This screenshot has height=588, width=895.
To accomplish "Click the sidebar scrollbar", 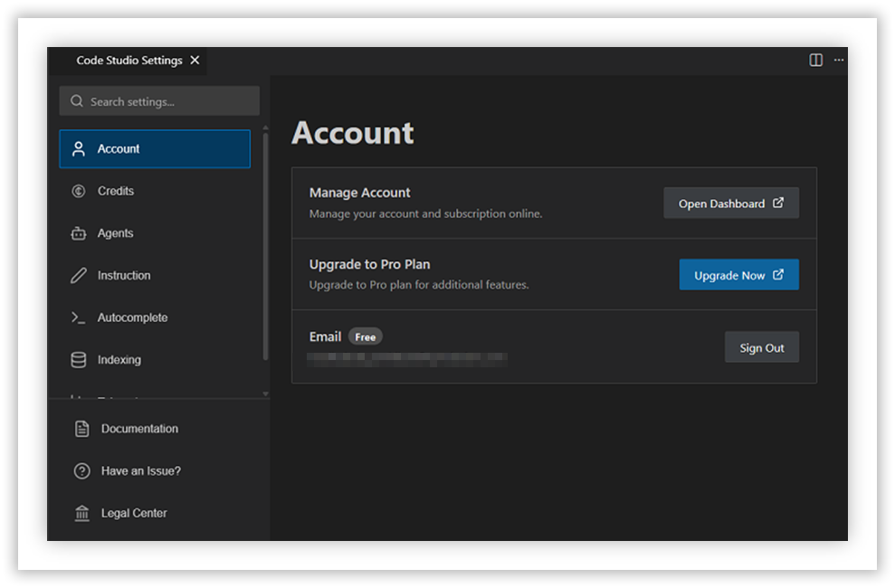I will [x=264, y=244].
